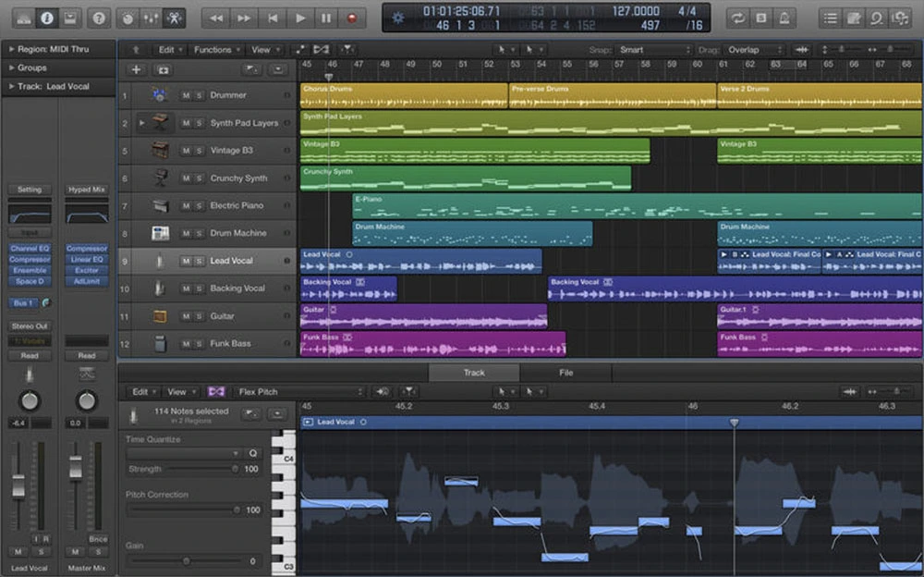This screenshot has height=577, width=924.
Task: Toggle the Inspector info icon
Action: pyautogui.click(x=46, y=18)
